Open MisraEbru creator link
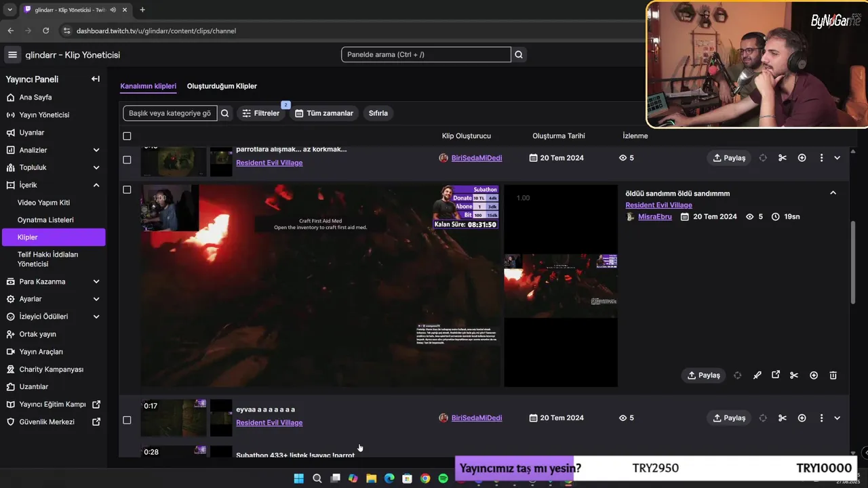Screen dimensions: 868x488 (x=655, y=217)
